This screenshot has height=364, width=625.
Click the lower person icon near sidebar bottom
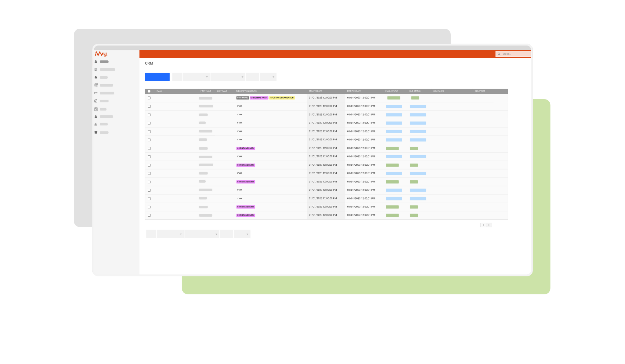[x=96, y=117]
